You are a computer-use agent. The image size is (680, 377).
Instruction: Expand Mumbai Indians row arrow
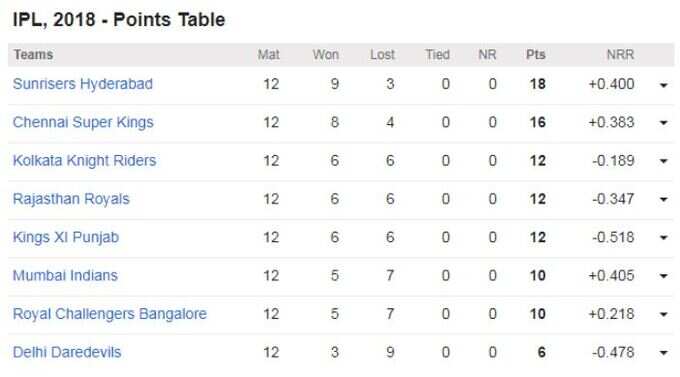[663, 276]
